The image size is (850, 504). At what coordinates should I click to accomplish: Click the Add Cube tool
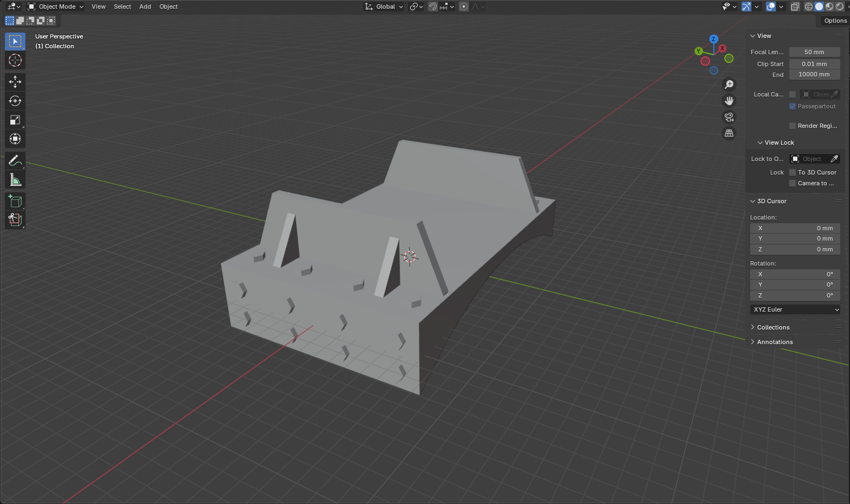(x=15, y=202)
